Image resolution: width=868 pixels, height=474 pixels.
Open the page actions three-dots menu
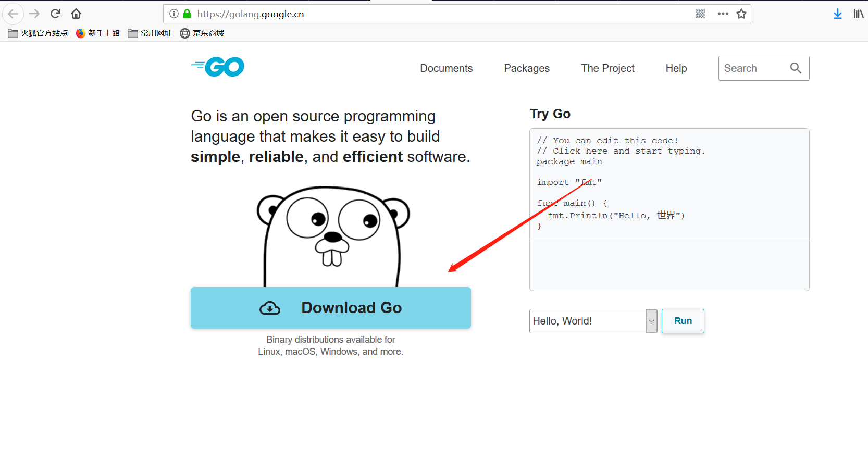[x=723, y=14]
